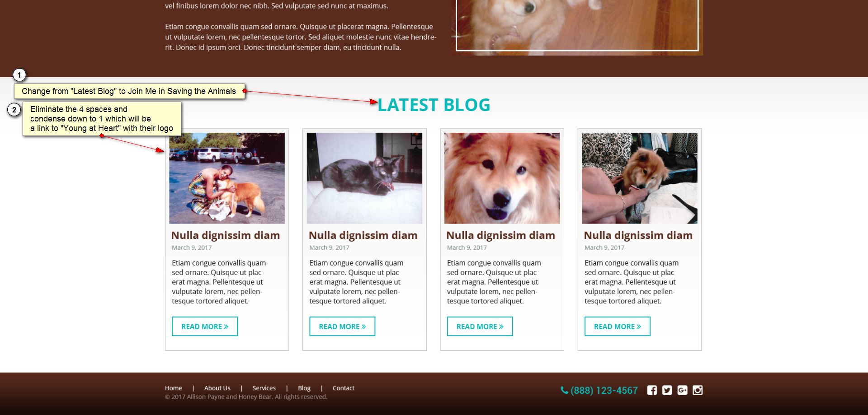Click Read More under woman with dog
This screenshot has height=415, width=868.
tap(205, 326)
